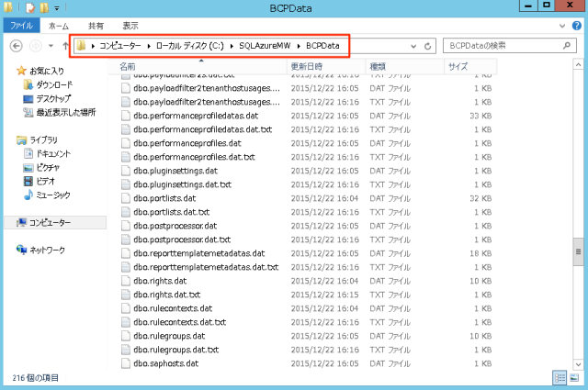Sort by the サイズ column header

[470, 67]
